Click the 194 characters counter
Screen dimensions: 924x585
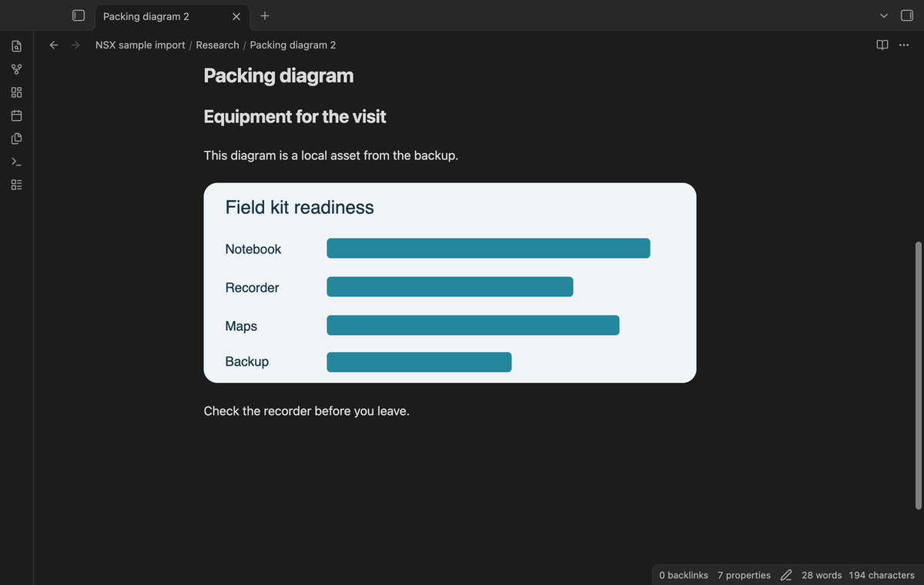pyautogui.click(x=882, y=575)
